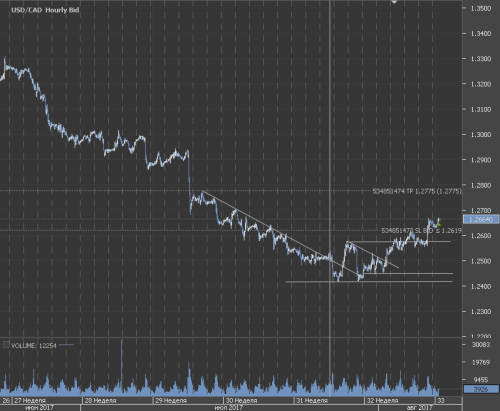Select the take profit label TP 1.2775
The width and height of the screenshot is (500, 411).
417,191
